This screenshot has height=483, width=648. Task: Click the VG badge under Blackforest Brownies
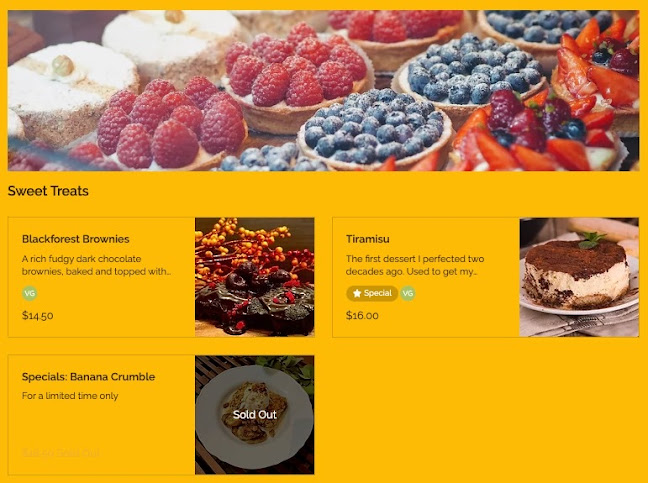[x=30, y=293]
